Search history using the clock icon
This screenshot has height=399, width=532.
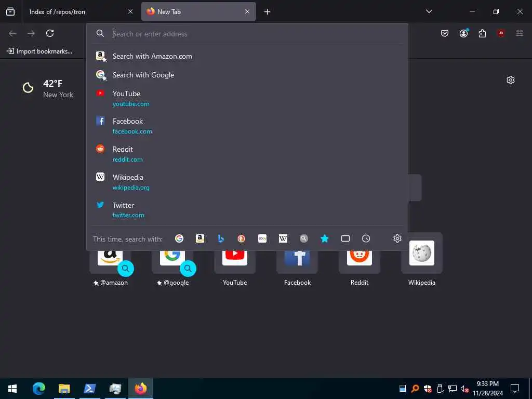click(x=366, y=239)
